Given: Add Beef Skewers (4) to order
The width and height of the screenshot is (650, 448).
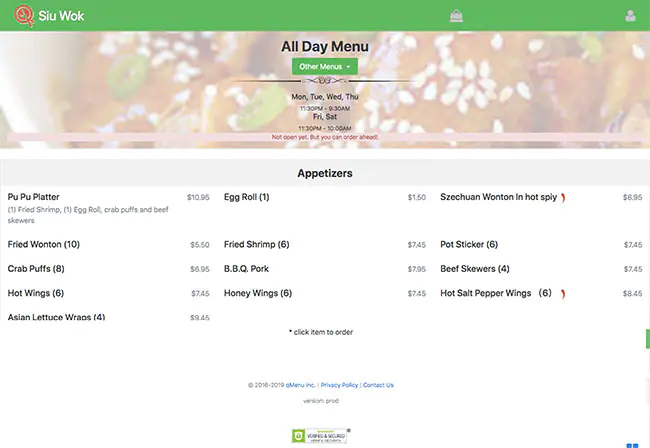Looking at the screenshot, I should tap(475, 269).
